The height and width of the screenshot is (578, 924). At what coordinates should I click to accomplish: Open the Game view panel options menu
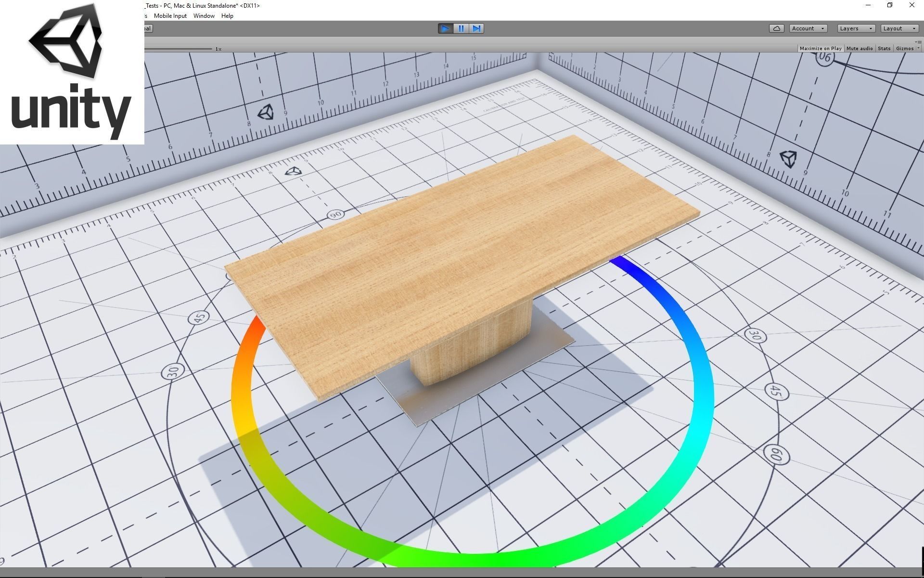[x=919, y=42]
